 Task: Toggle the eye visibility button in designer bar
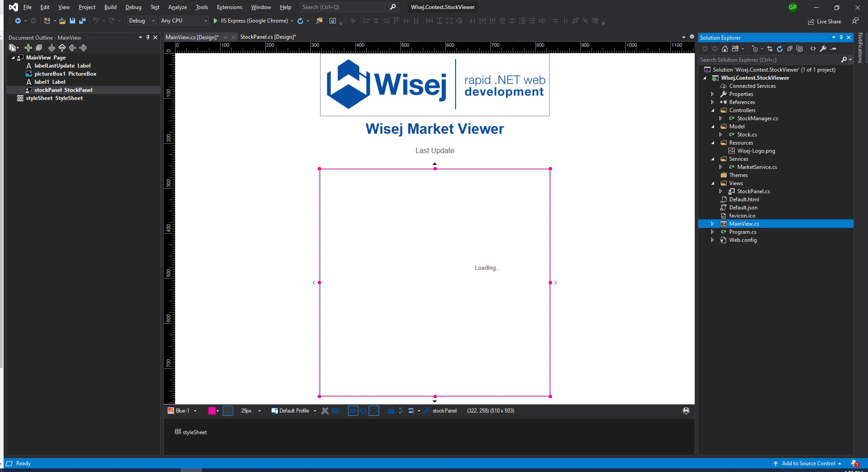[x=353, y=411]
